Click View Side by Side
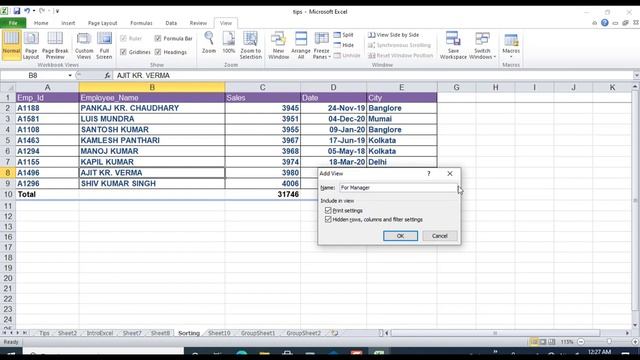 point(394,35)
